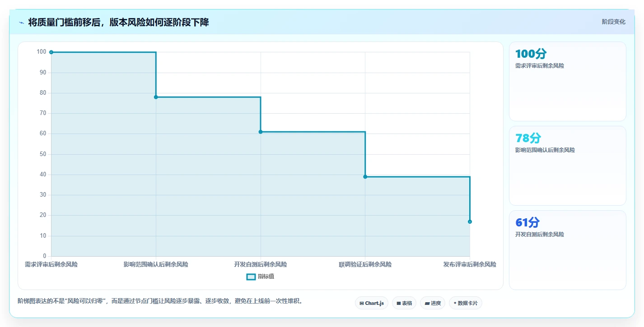Click the data point at value 100
Screen dimensions: 644x327
tap(51, 52)
